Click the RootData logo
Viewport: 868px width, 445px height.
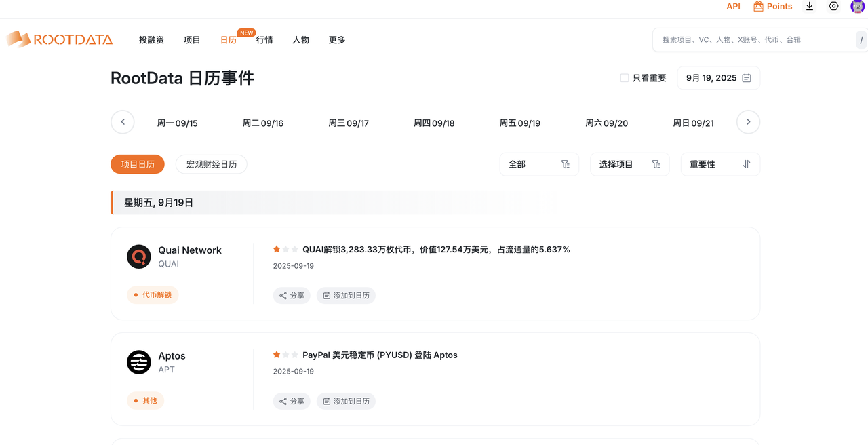(x=60, y=39)
